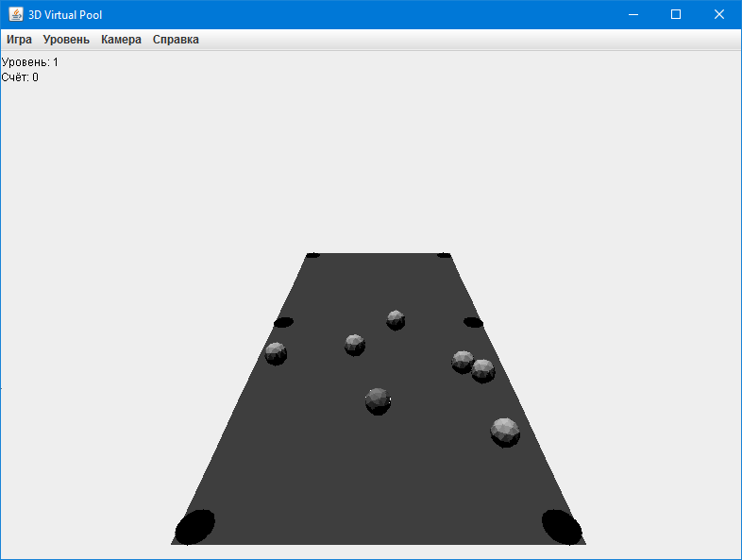
Task: Maximize the 3D Virtual Pool window
Action: click(x=676, y=14)
